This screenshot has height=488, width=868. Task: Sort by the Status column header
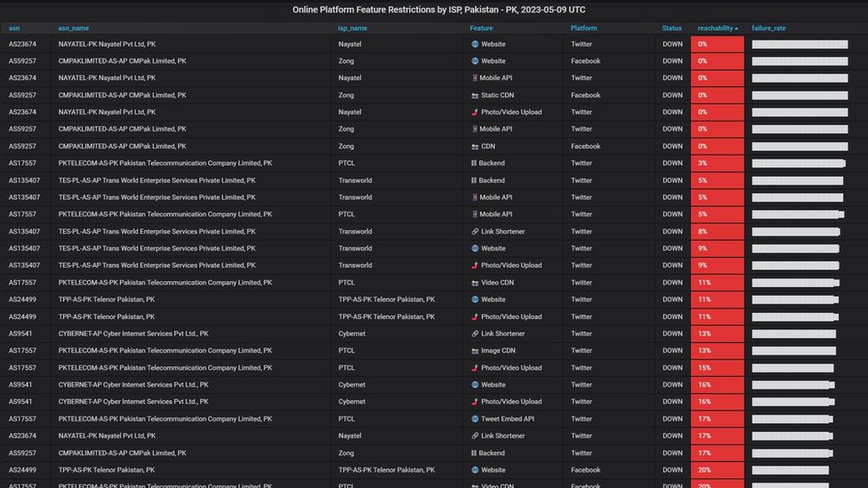coord(671,28)
